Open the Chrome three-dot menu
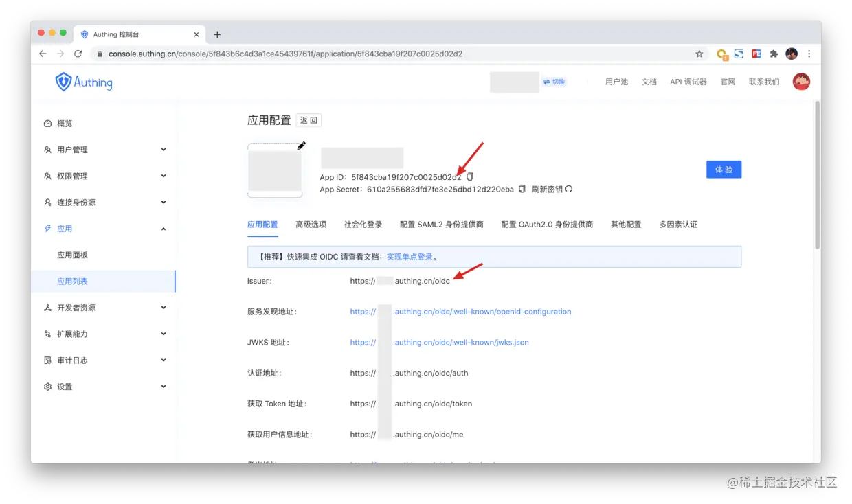The width and height of the screenshot is (852, 504). (809, 54)
